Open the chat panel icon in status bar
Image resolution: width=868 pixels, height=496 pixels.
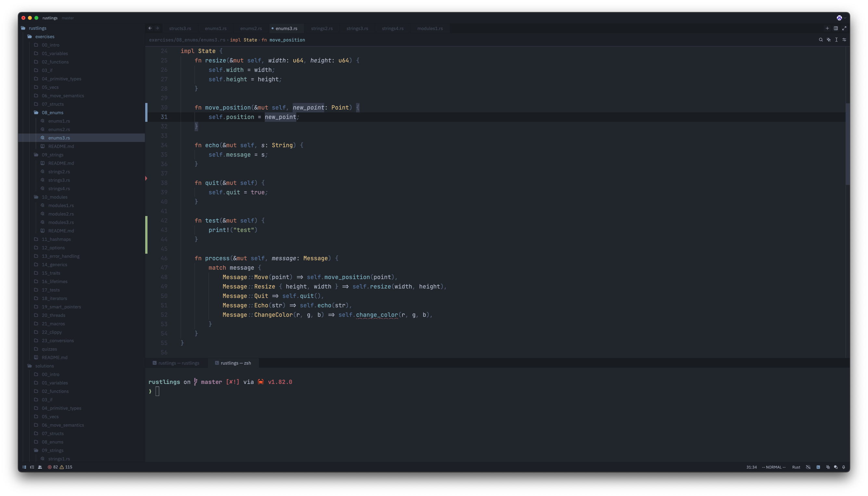836,467
